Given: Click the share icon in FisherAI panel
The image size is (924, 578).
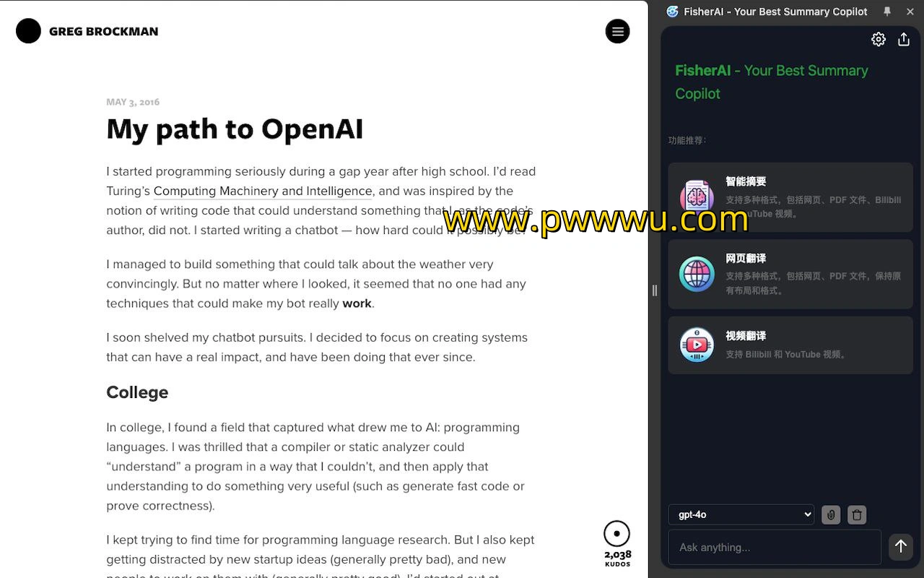Looking at the screenshot, I should click(x=904, y=40).
